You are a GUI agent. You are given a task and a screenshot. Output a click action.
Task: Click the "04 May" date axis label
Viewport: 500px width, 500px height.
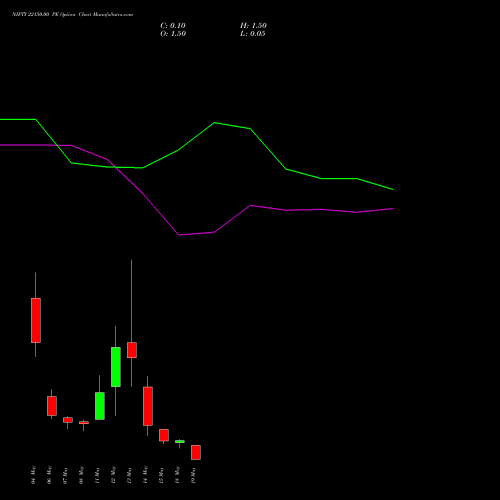click(x=33, y=475)
